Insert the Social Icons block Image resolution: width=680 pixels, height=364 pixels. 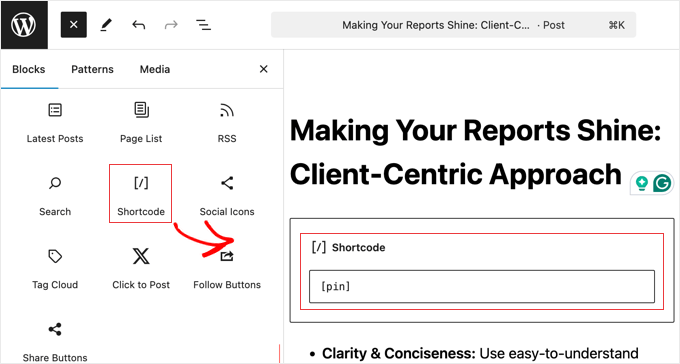point(227,195)
